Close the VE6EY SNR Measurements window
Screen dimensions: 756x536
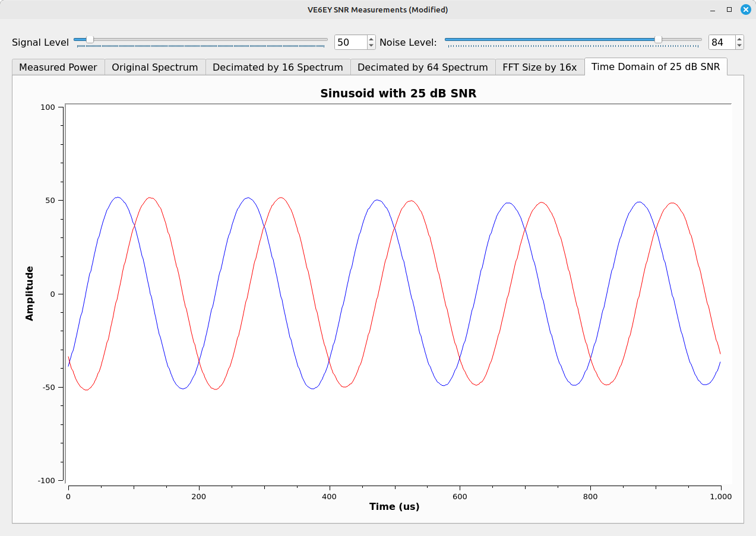click(x=745, y=9)
